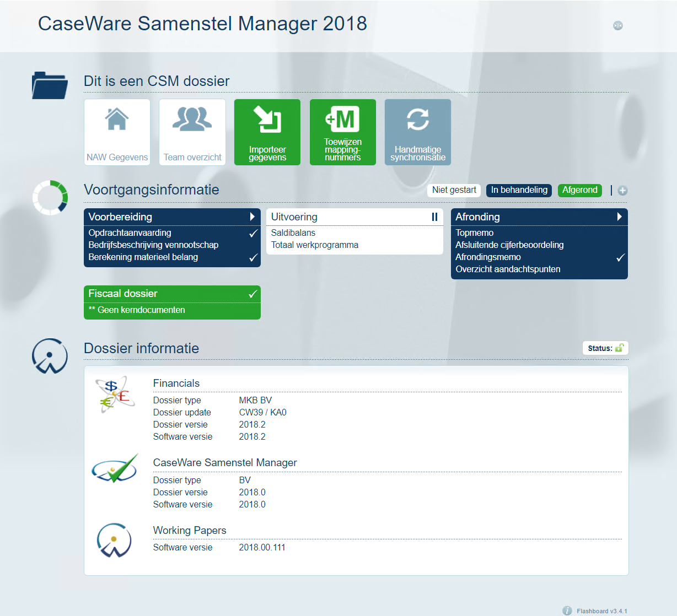Filter by In behandeling status
This screenshot has width=677, height=616.
pos(519,190)
